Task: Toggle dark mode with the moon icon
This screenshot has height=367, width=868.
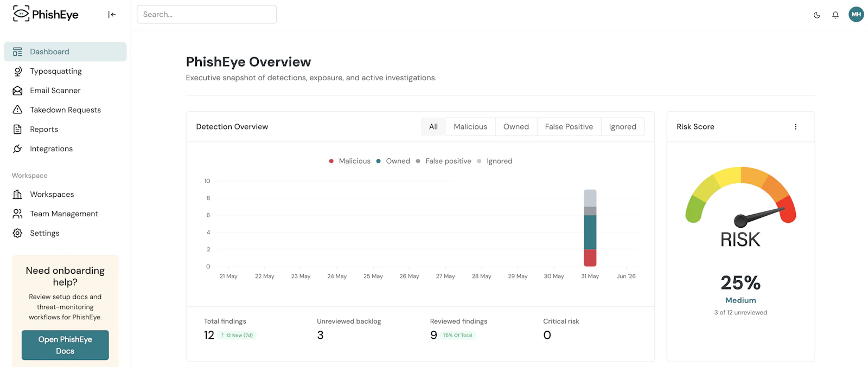Action: [817, 15]
